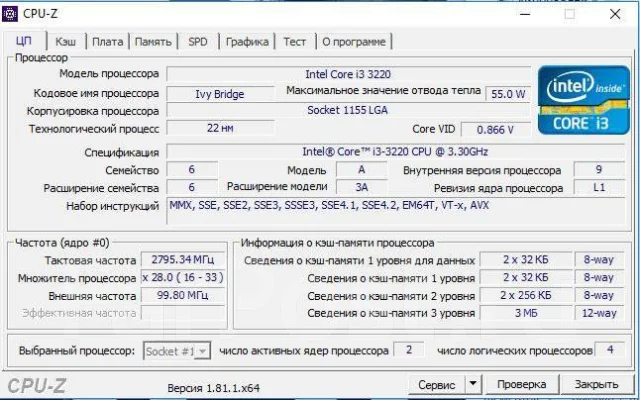Click the Расширение семейства value 6
The image size is (640, 400).
click(191, 187)
